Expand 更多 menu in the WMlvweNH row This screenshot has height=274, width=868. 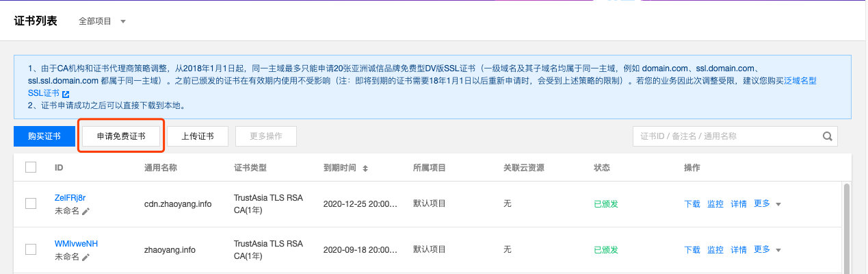pos(767,249)
